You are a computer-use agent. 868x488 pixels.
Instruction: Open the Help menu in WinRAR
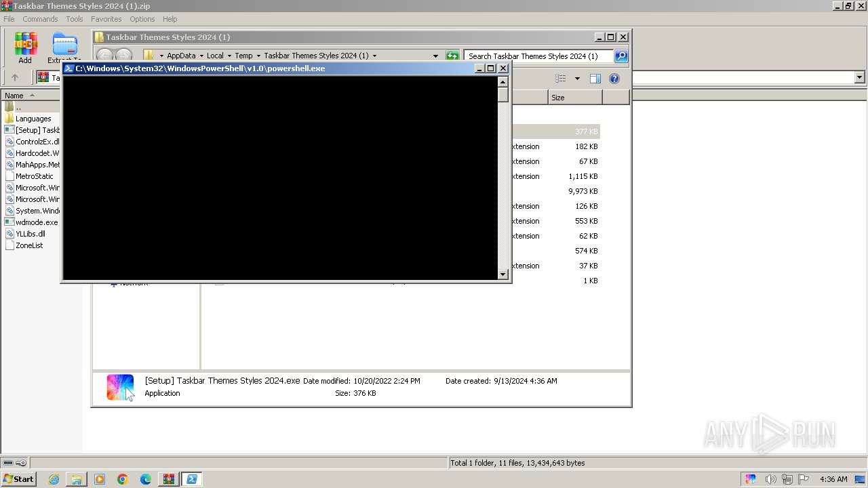[170, 19]
